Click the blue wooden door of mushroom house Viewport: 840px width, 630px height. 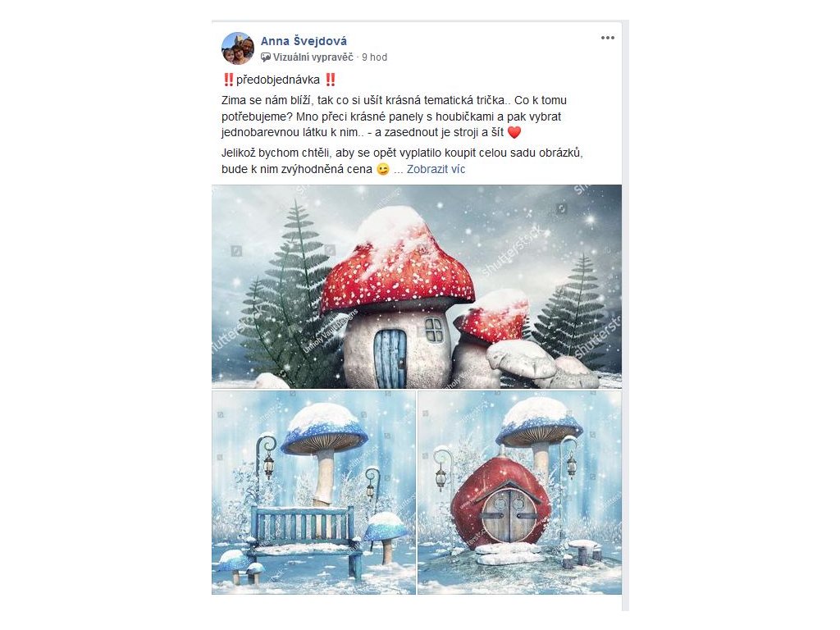390,358
